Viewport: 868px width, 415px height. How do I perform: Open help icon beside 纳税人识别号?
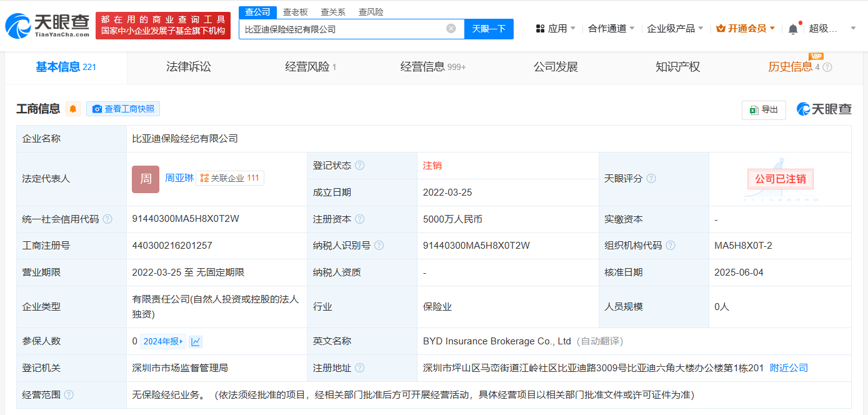[379, 246]
